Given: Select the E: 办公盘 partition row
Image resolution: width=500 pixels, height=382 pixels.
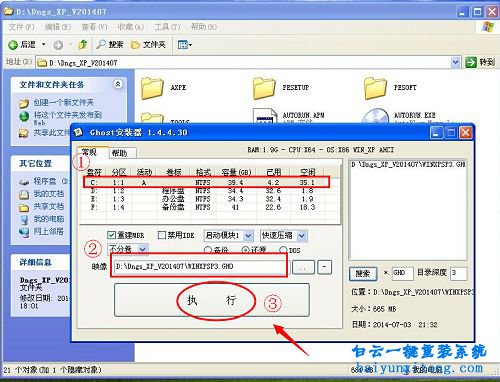Looking at the screenshot, I should 206,199.
